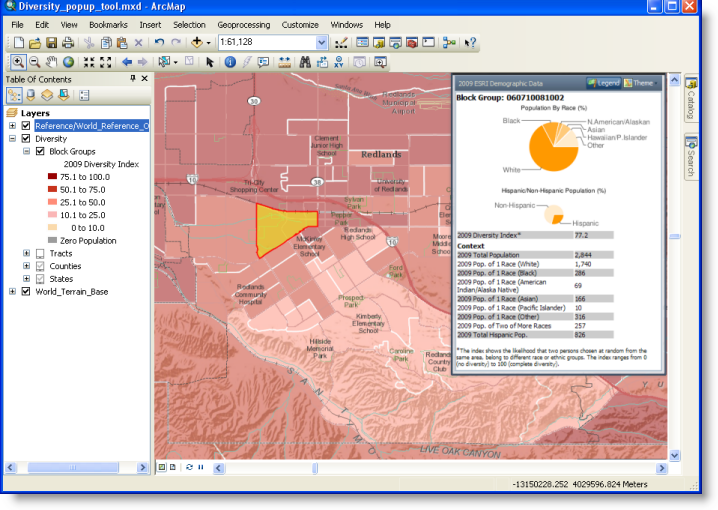
Task: Select the Pan hand tool
Action: point(51,62)
